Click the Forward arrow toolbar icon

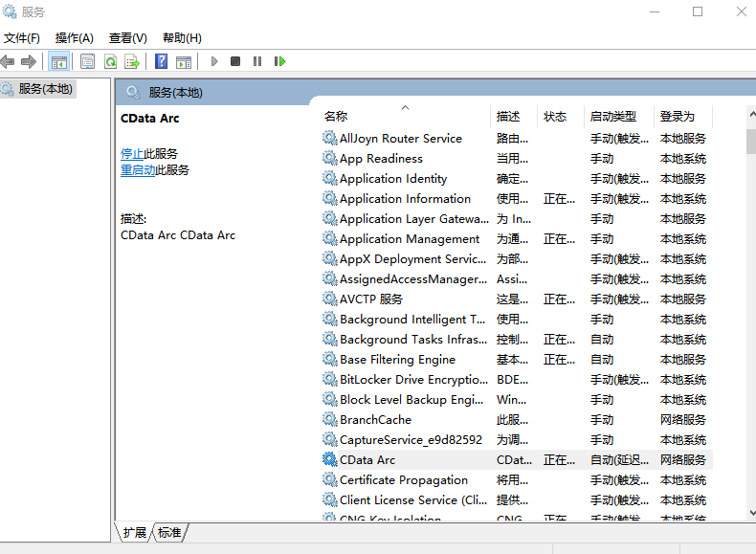pyautogui.click(x=29, y=61)
